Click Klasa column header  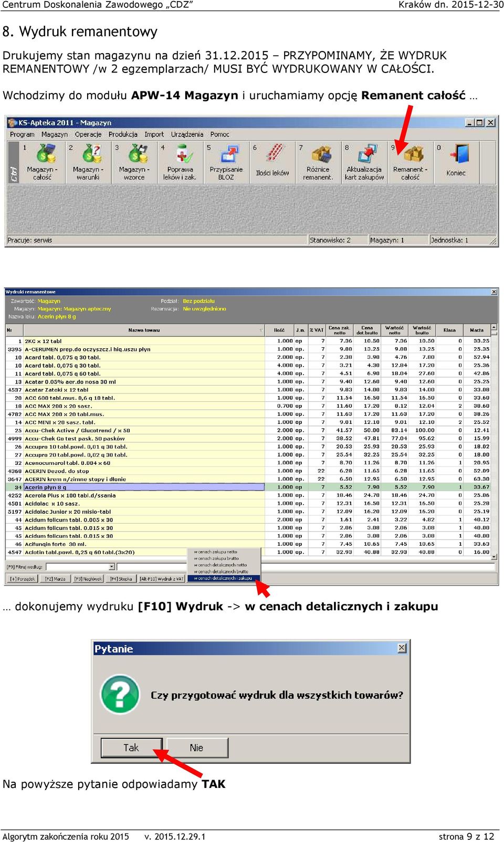point(449,330)
